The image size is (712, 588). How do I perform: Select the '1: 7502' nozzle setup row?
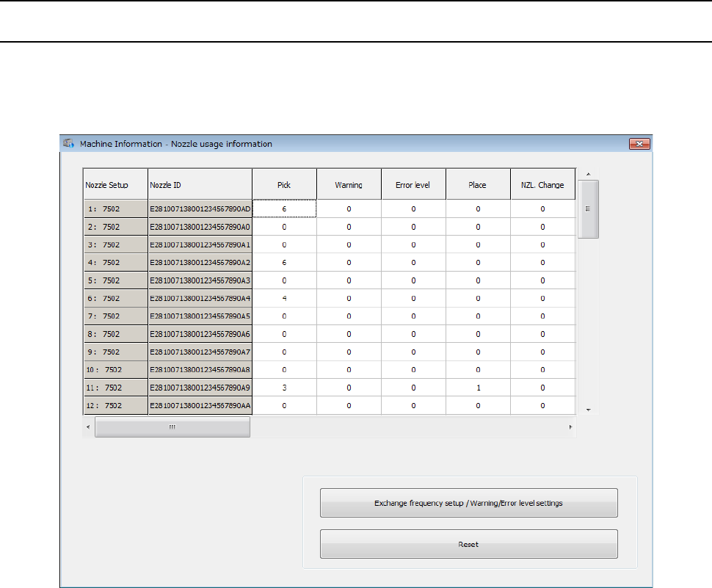pos(115,209)
